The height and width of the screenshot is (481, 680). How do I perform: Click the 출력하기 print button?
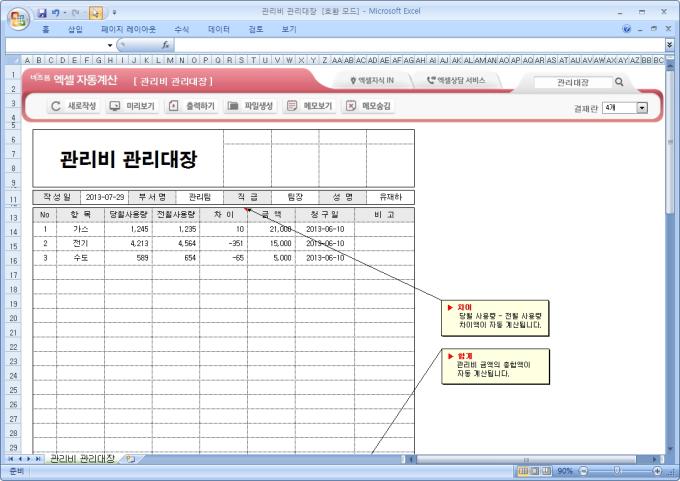tap(192, 106)
